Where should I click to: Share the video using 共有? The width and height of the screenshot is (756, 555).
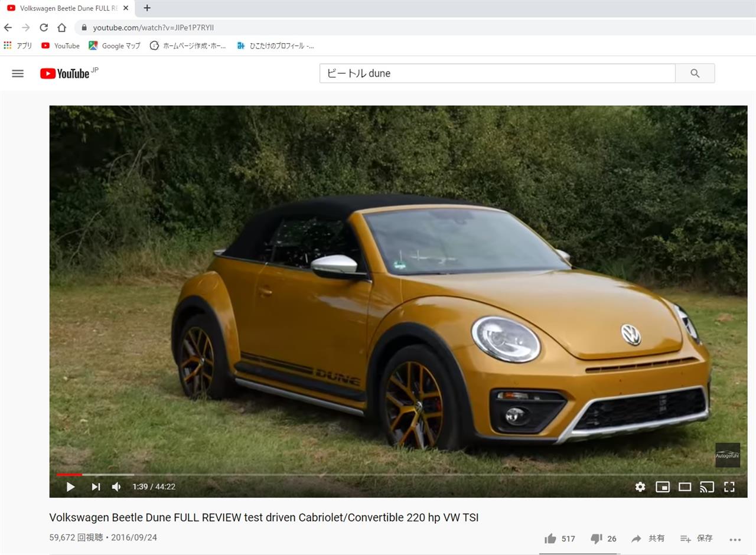[648, 538]
